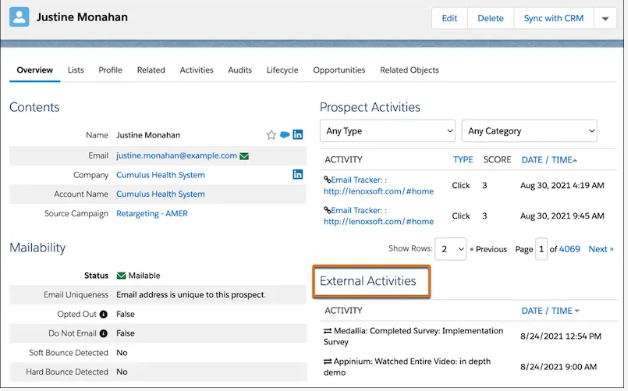Open the Salesforce cloud icon beside name

pos(284,135)
